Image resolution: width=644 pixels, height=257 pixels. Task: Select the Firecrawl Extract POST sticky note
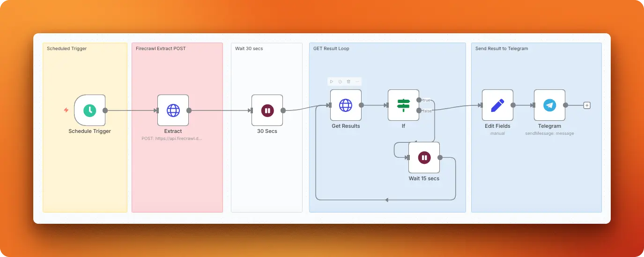click(x=177, y=178)
